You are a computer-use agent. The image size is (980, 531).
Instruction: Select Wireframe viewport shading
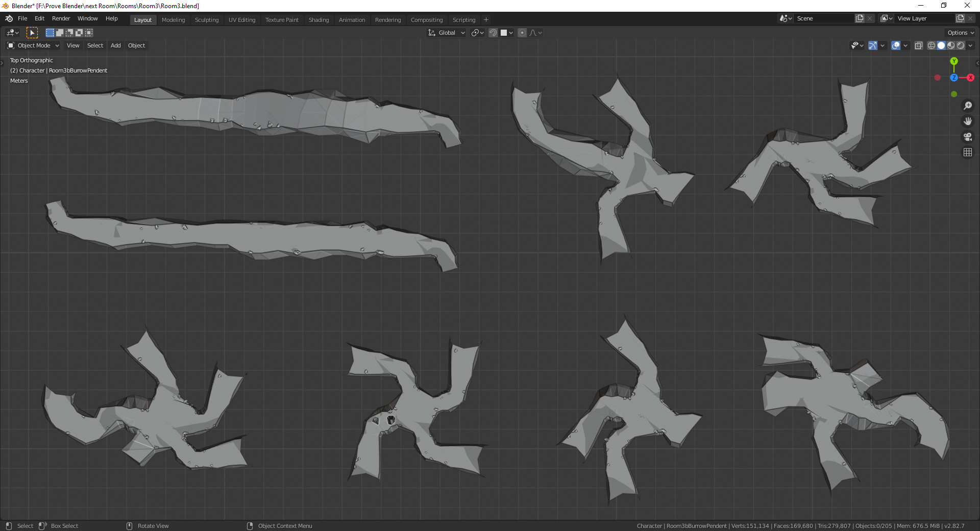(x=932, y=45)
